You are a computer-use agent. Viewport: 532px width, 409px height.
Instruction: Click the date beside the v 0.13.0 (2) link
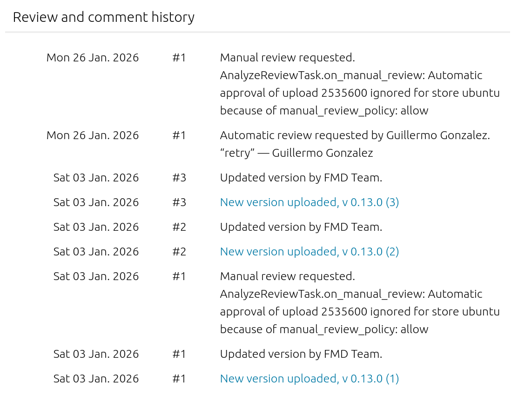click(96, 252)
